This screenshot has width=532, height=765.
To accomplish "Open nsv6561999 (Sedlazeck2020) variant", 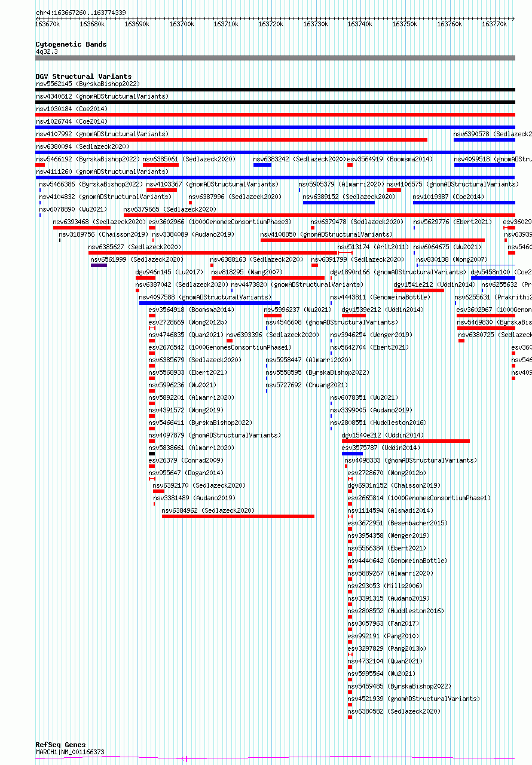I will (137, 259).
